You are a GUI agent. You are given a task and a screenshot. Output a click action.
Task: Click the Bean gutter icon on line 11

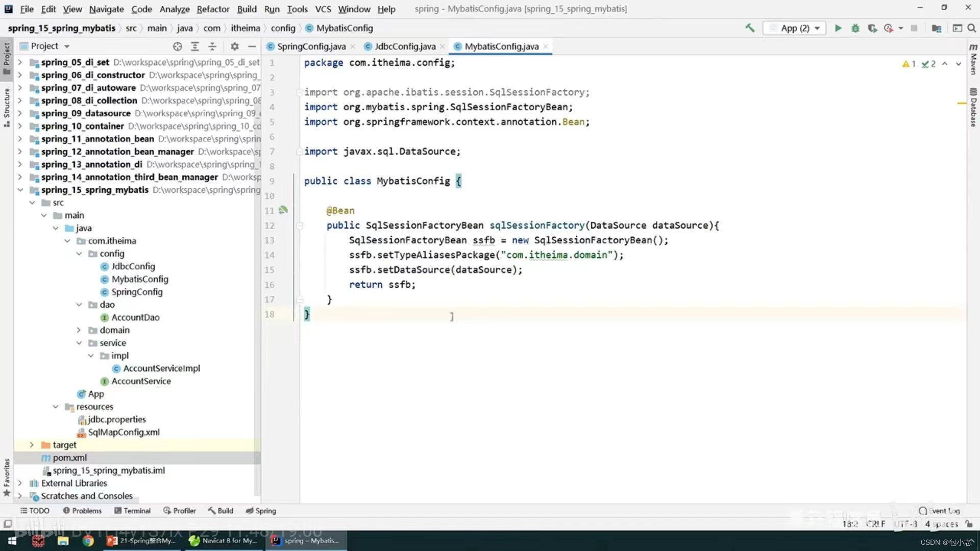283,210
